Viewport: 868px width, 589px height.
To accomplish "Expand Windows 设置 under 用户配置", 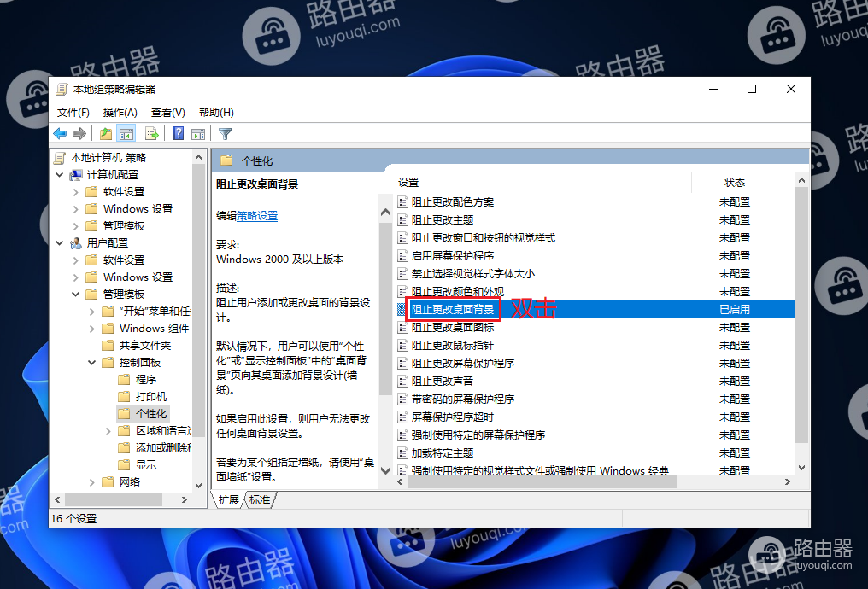I will [x=76, y=277].
